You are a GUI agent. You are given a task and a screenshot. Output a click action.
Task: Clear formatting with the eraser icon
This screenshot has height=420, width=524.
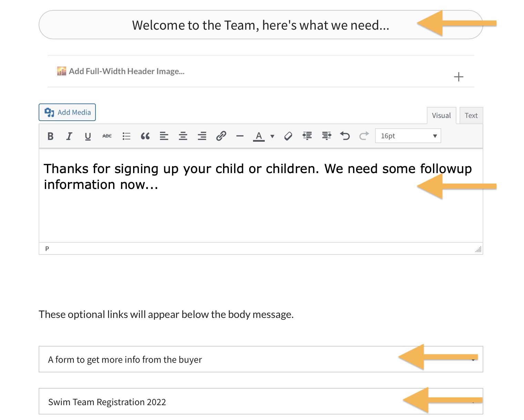[288, 136]
